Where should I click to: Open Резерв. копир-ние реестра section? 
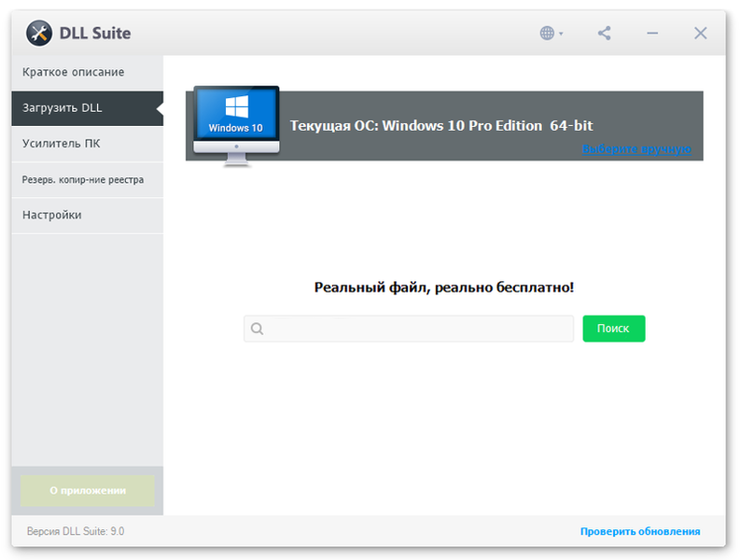[88, 179]
